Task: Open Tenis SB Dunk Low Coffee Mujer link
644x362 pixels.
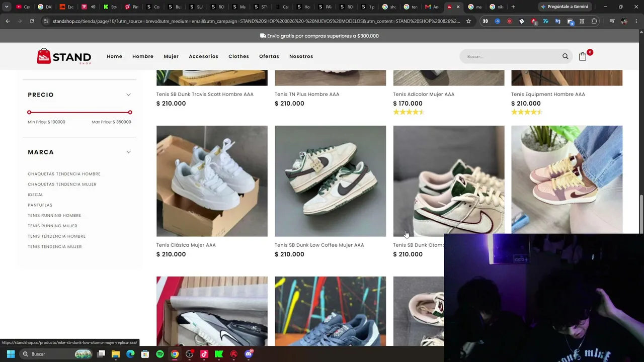Action: click(x=319, y=245)
